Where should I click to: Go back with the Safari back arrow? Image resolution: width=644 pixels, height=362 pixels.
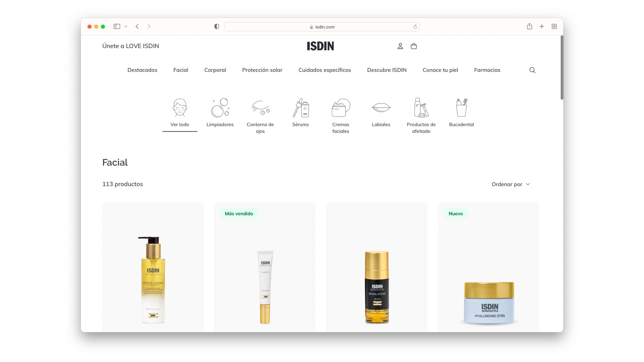click(137, 26)
